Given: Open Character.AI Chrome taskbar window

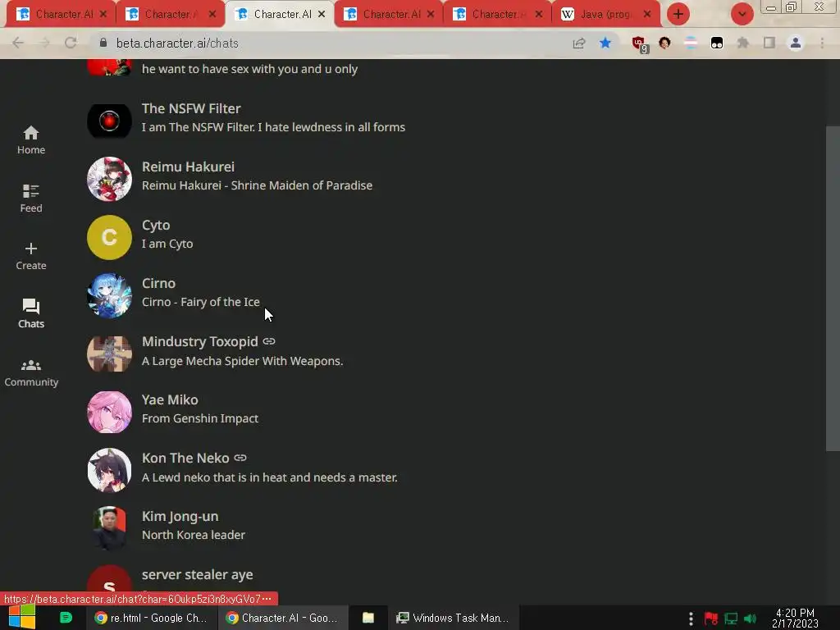Looking at the screenshot, I should 283,619.
